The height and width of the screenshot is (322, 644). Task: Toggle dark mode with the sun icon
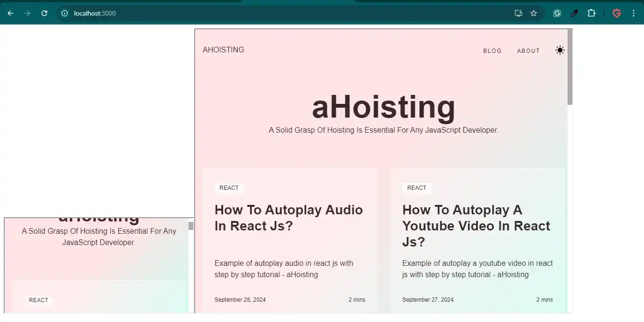point(560,50)
